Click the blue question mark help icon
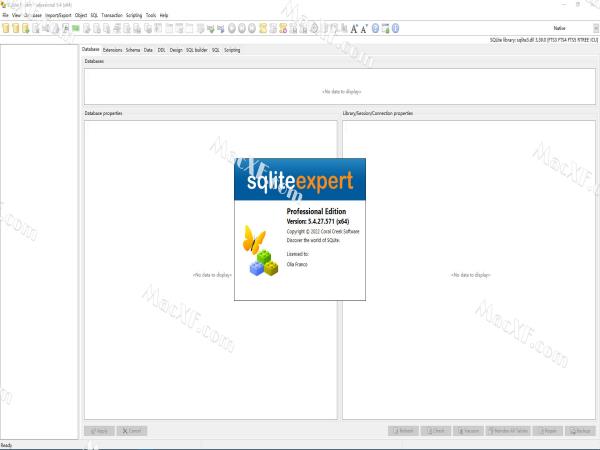Viewport: 600px width, 450px height. pos(375,28)
